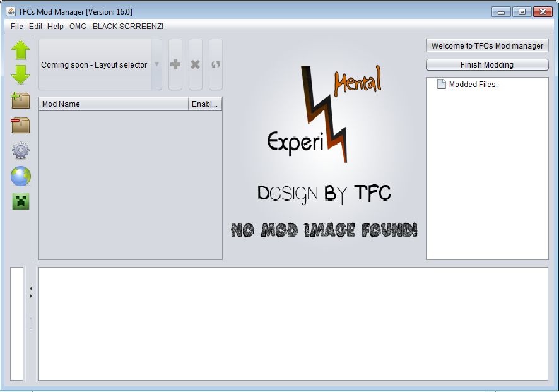Click Welcome to TFCs Mod manager button
559x392 pixels.
pos(487,46)
